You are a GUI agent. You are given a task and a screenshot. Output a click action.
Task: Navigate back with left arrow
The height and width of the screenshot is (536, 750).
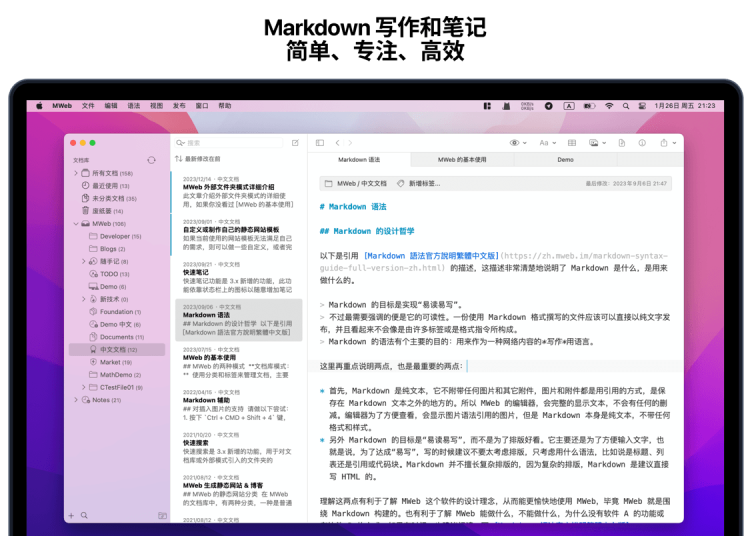338,143
